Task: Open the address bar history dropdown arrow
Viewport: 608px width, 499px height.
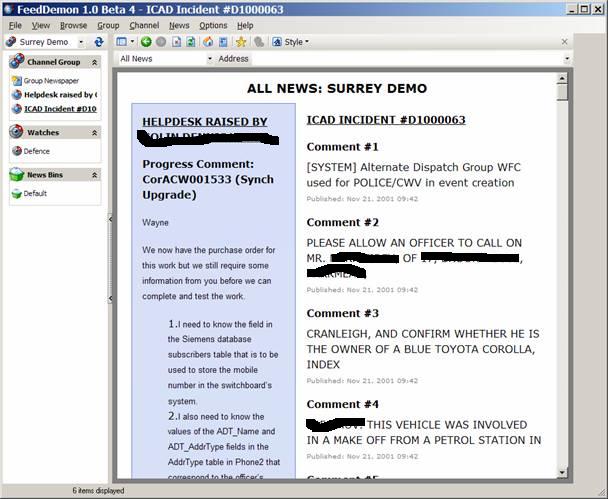Action: tap(567, 59)
